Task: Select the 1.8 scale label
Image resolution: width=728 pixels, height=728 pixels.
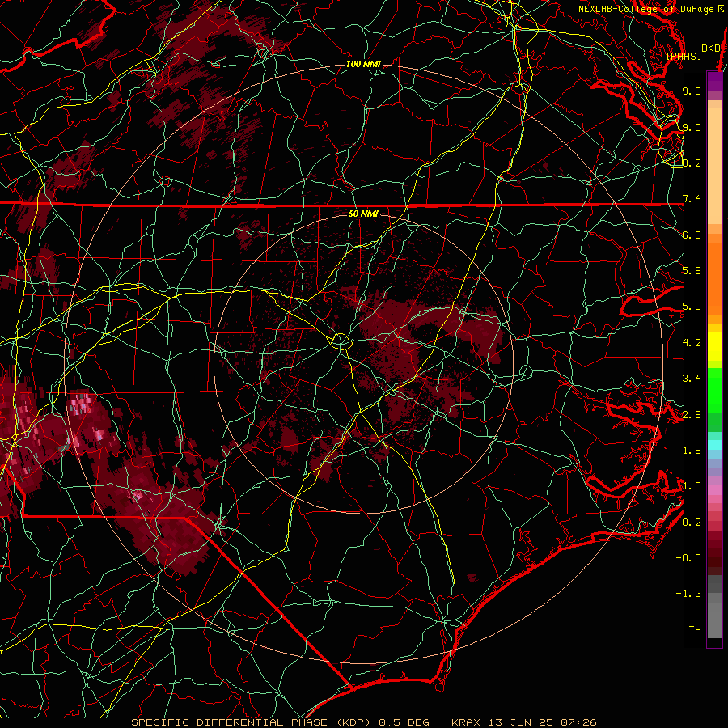Action: 692,451
